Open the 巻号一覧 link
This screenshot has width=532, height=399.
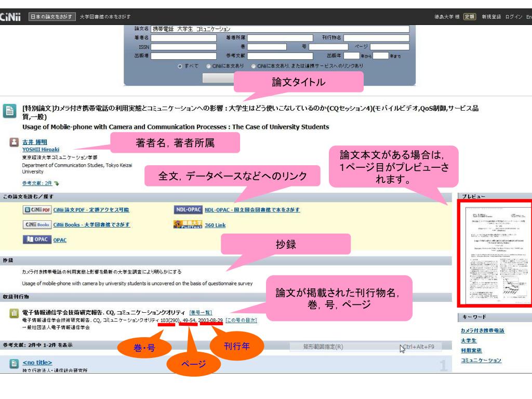click(x=201, y=312)
